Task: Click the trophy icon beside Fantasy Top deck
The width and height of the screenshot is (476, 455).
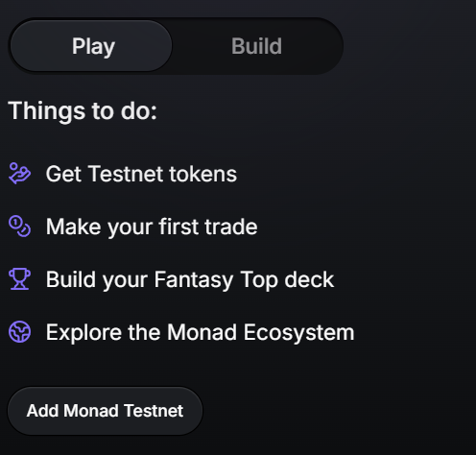Action: (19, 279)
